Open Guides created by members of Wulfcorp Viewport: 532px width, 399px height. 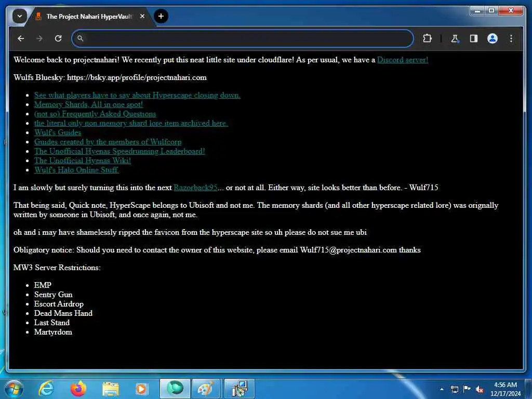[x=108, y=142]
